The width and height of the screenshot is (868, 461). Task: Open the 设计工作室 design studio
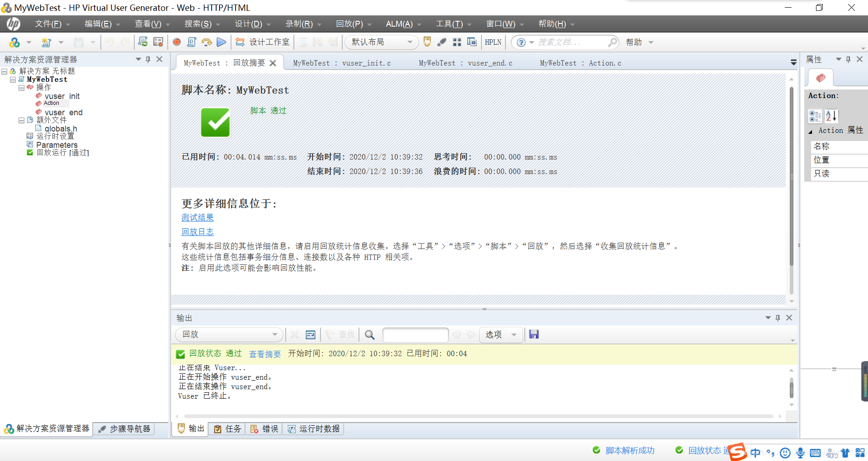click(262, 42)
